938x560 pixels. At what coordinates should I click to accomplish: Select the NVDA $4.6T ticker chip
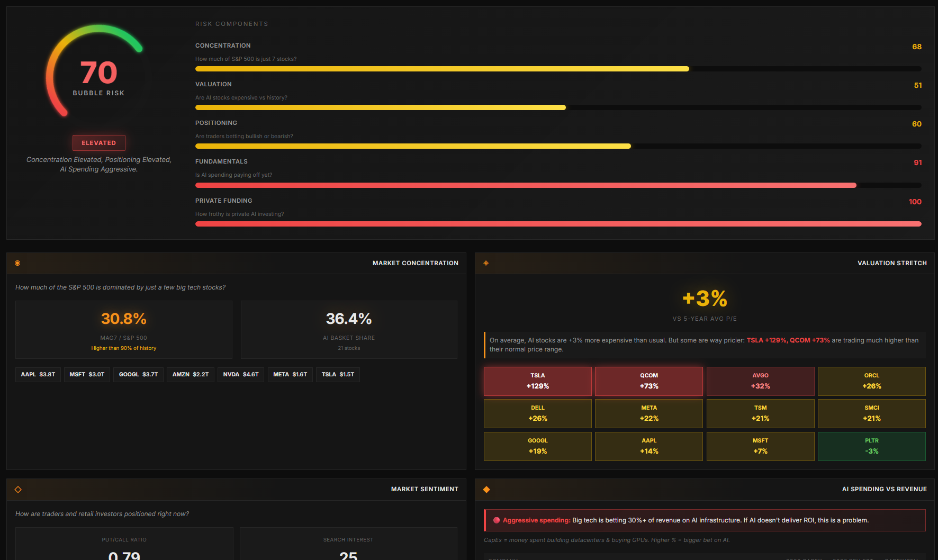point(241,374)
